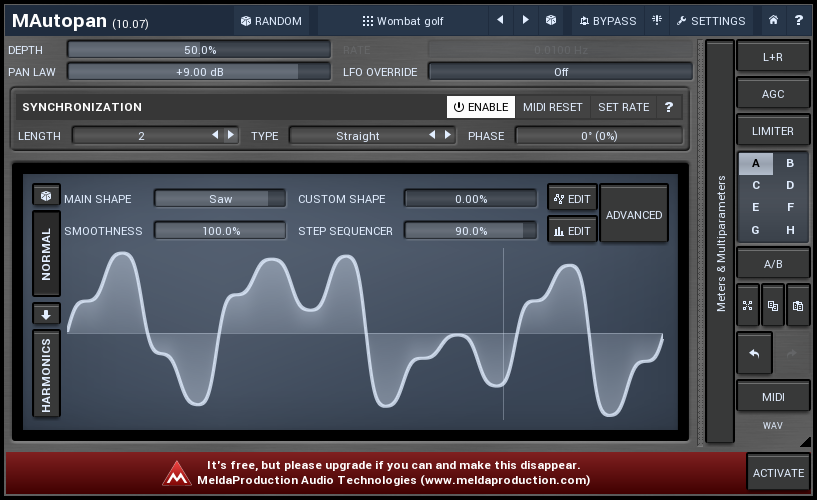The image size is (817, 500).
Task: Open synchronization help question mark
Action: 669,107
